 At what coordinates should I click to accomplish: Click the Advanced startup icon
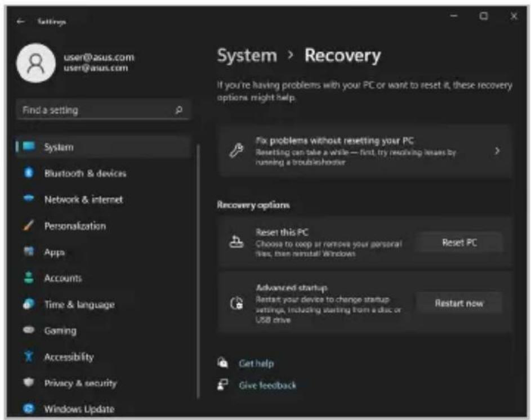pos(237,303)
